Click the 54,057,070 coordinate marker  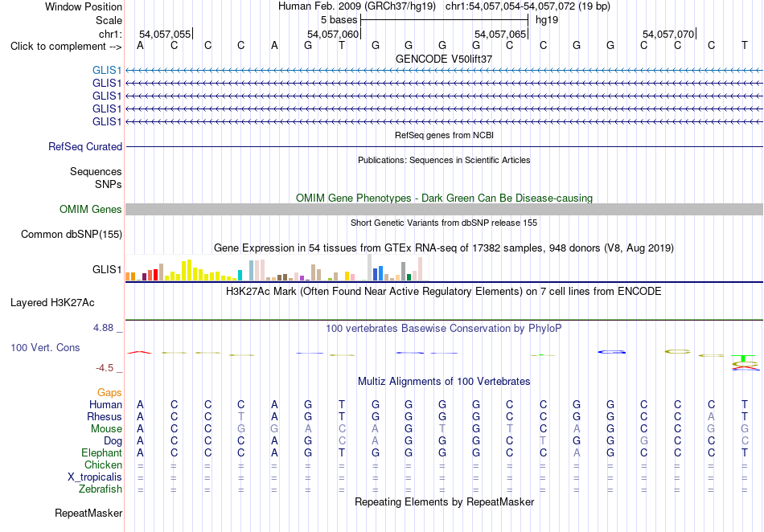point(668,34)
